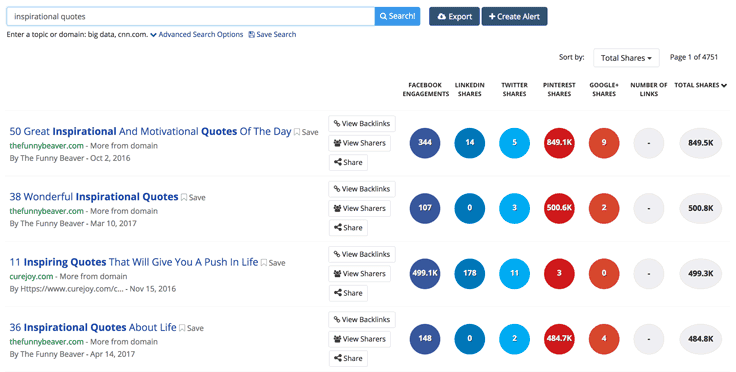Click Google+ Shares column header
The height and width of the screenshot is (372, 736).
tap(604, 89)
